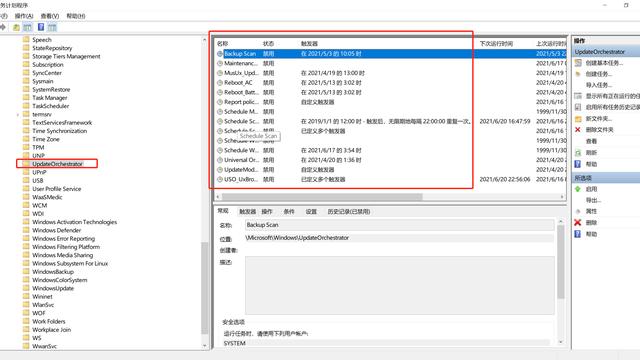Click the 名称 field showing Backup Scan
Screen dimensions: 640x360
[x=400, y=225]
